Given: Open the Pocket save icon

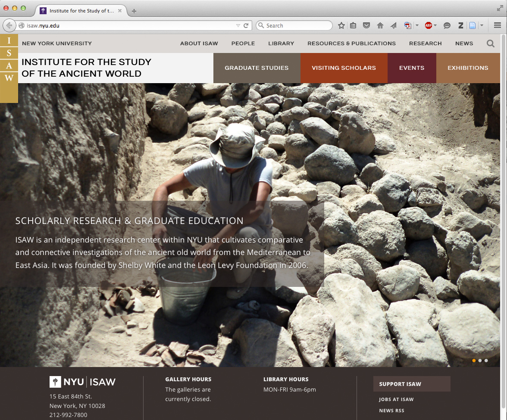Looking at the screenshot, I should [366, 26].
